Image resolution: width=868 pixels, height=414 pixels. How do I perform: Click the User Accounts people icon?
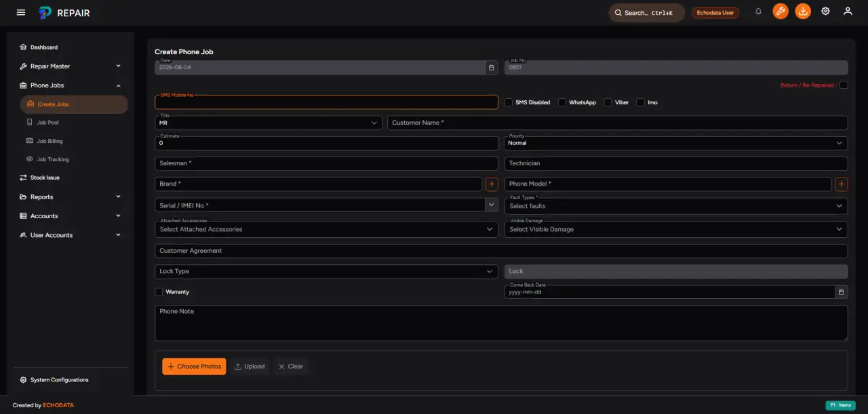pos(24,235)
